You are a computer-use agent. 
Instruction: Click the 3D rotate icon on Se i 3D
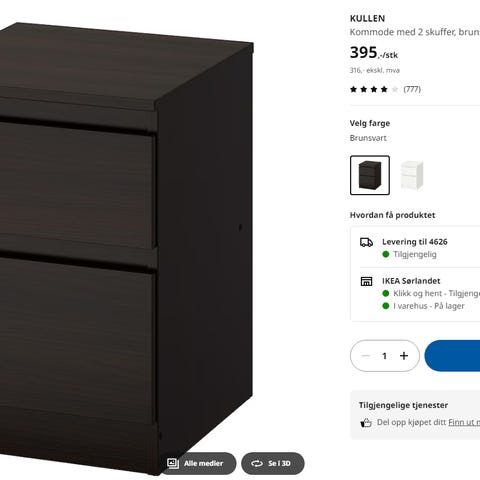[x=257, y=463]
